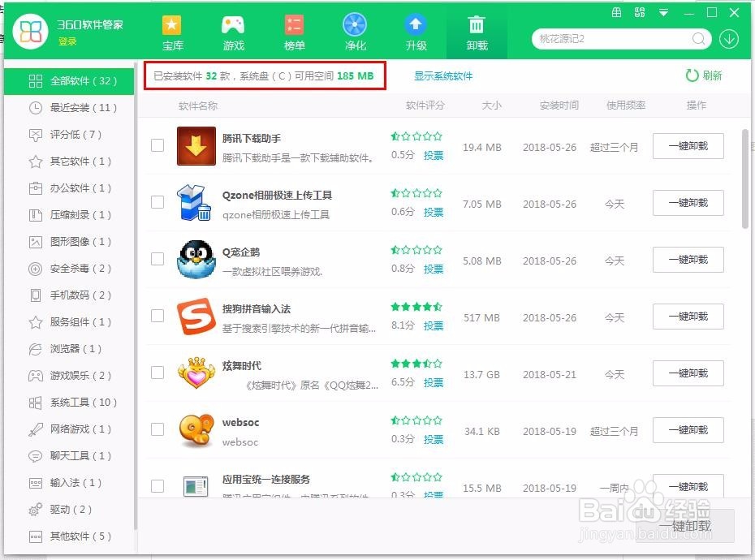The width and height of the screenshot is (755, 560).
Task: Tick checkbox for 应用宝统一连接服务
Action: point(157,486)
